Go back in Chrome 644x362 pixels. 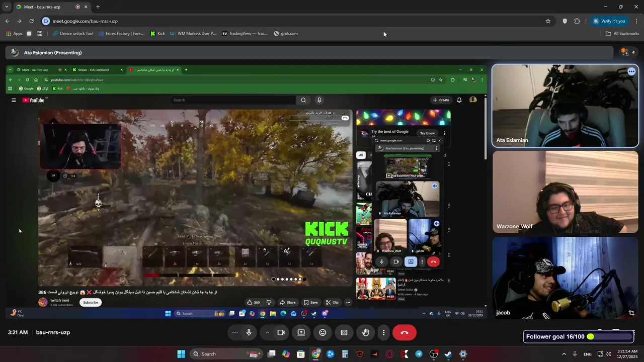pos(7,21)
